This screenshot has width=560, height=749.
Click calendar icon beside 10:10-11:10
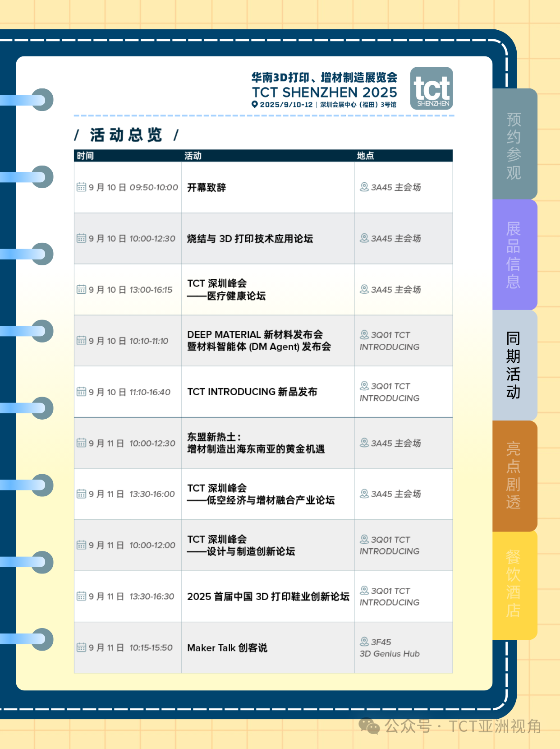[x=81, y=341]
